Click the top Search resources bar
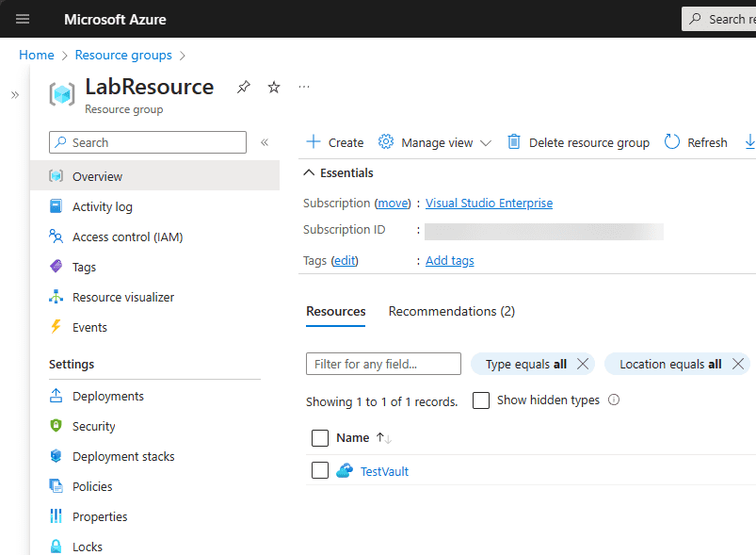Screen dimensions: 756x555 pos(719,19)
